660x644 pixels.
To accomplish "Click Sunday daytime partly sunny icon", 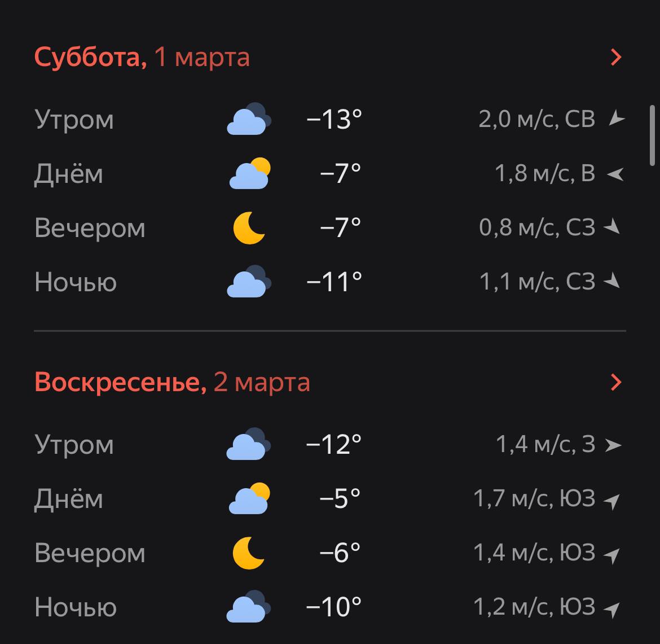I will pyautogui.click(x=249, y=498).
